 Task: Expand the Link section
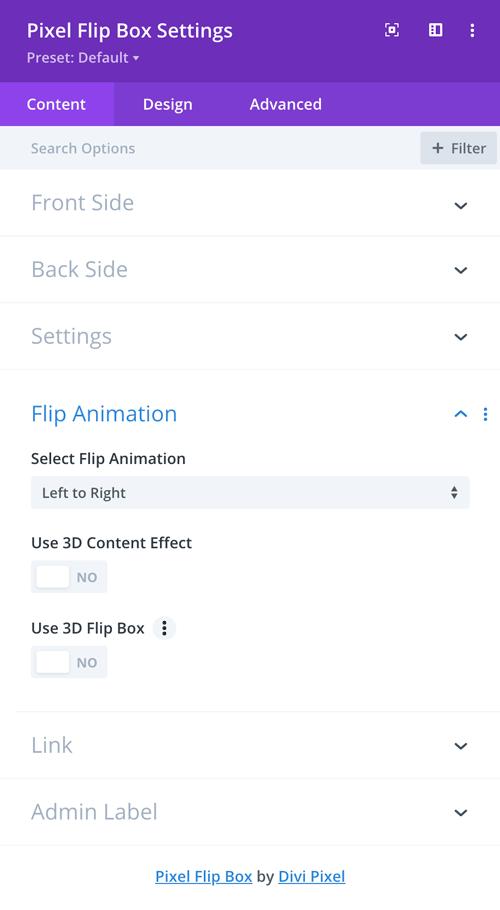[x=250, y=745]
